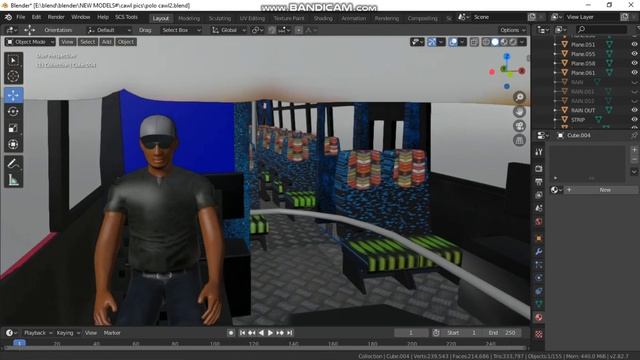Click the viewport pan hand button
Image resolution: width=640 pixels, height=360 pixels.
pyautogui.click(x=519, y=111)
